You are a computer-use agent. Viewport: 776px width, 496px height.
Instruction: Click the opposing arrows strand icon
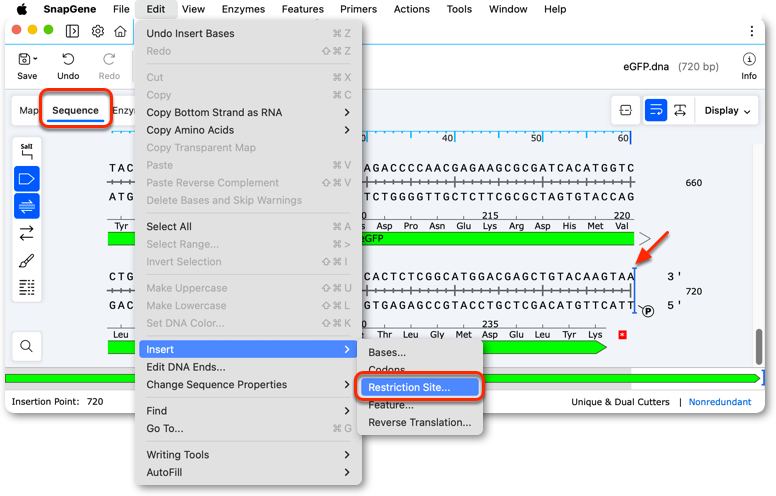pyautogui.click(x=27, y=233)
